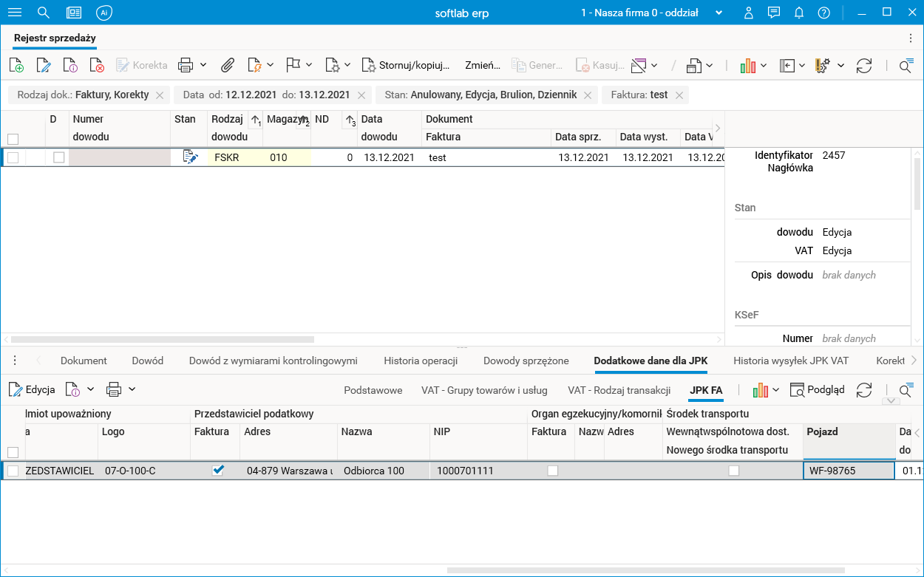
Task: Click the Zmień button
Action: click(483, 66)
